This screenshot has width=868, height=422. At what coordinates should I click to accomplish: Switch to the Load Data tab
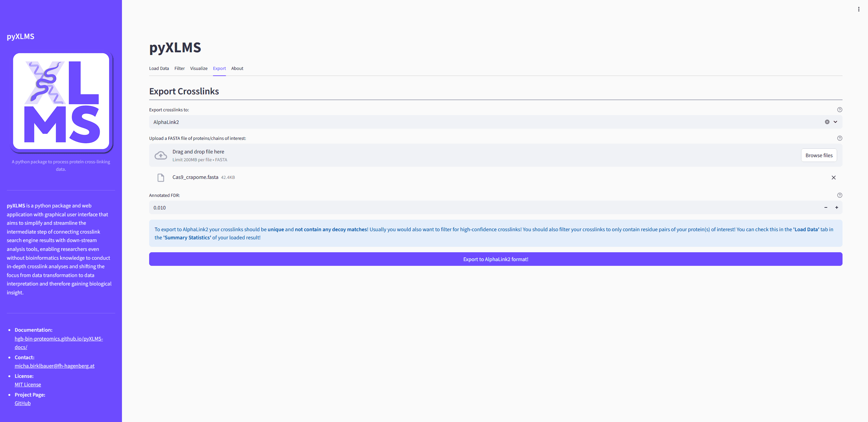(159, 68)
